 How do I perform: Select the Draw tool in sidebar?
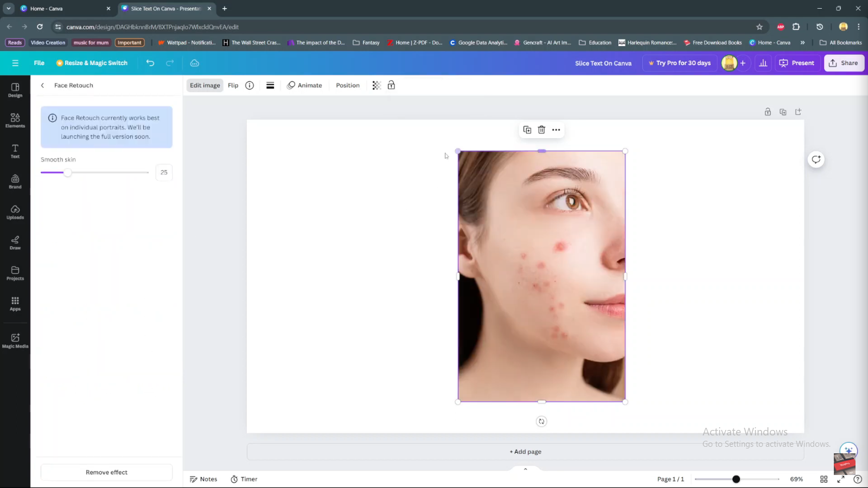click(15, 242)
